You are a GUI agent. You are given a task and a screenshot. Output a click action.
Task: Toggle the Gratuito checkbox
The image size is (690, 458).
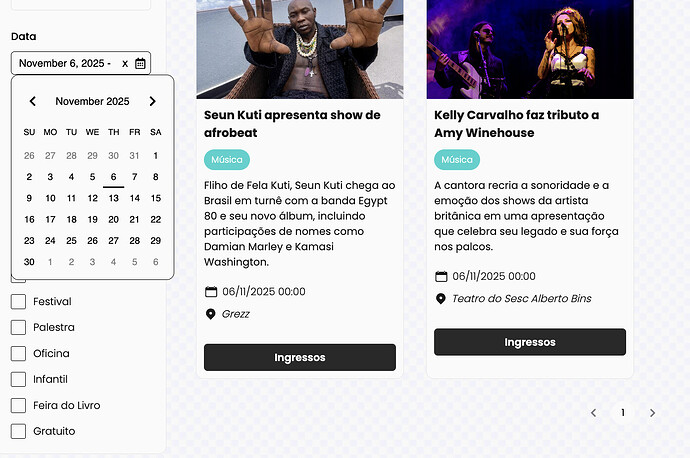[18, 431]
